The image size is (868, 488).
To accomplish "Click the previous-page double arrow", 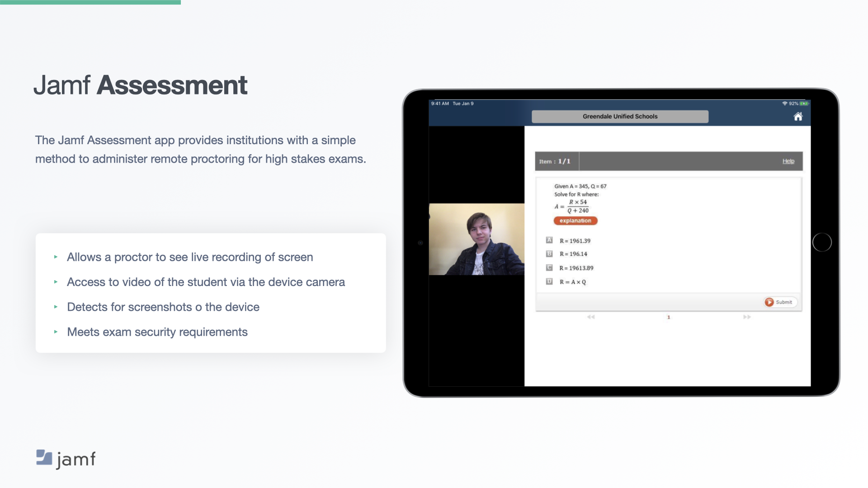I will pyautogui.click(x=590, y=317).
